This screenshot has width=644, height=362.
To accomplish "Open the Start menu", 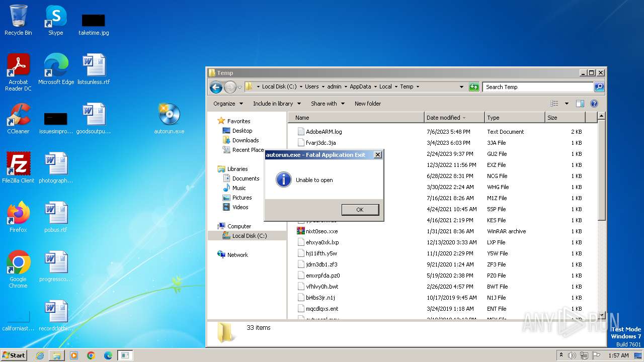I will (14, 355).
